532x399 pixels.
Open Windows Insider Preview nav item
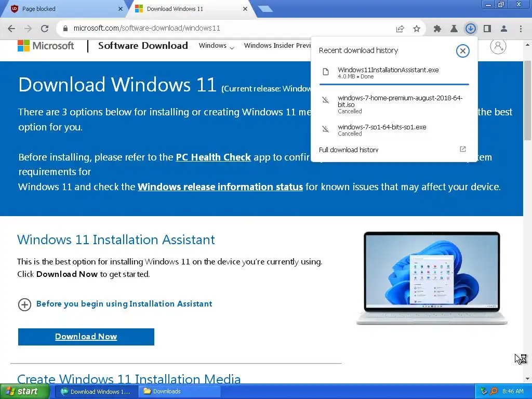(x=277, y=46)
